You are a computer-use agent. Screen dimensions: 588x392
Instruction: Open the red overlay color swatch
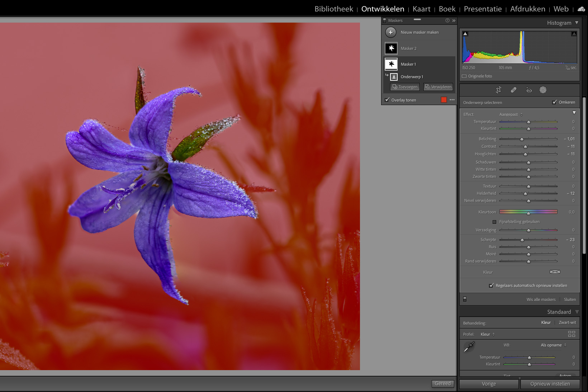coord(444,100)
